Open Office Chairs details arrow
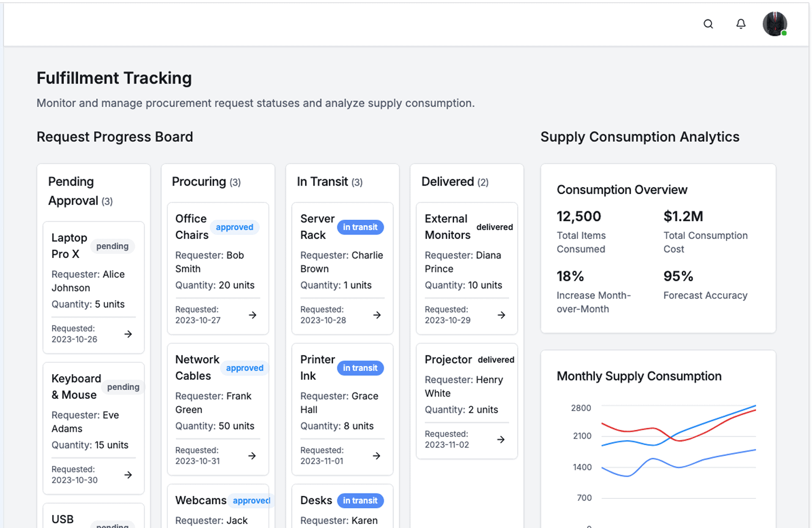The height and width of the screenshot is (528, 812). click(x=252, y=315)
